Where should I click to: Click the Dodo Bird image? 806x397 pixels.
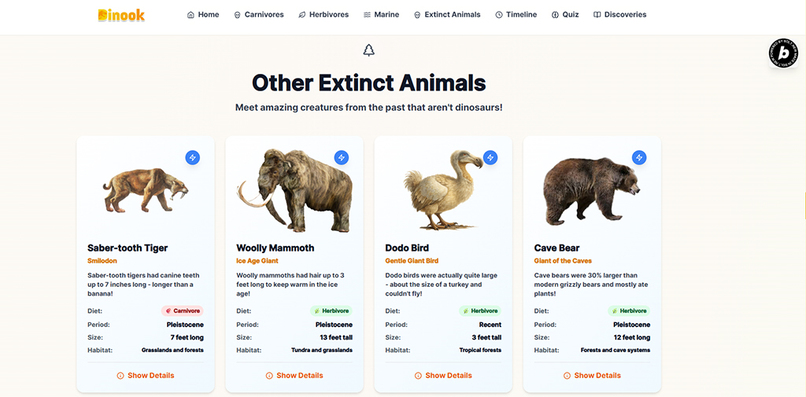(443, 190)
